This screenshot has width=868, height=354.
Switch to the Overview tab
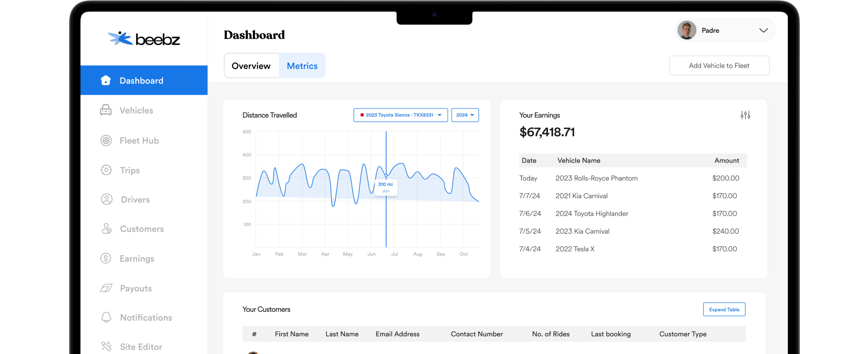pyautogui.click(x=251, y=66)
